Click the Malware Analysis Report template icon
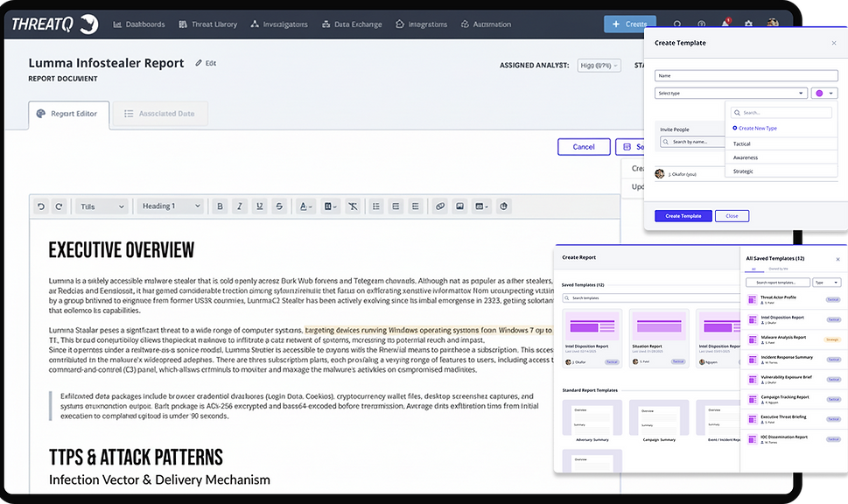Screen dimensions: 848x504 click(752, 339)
